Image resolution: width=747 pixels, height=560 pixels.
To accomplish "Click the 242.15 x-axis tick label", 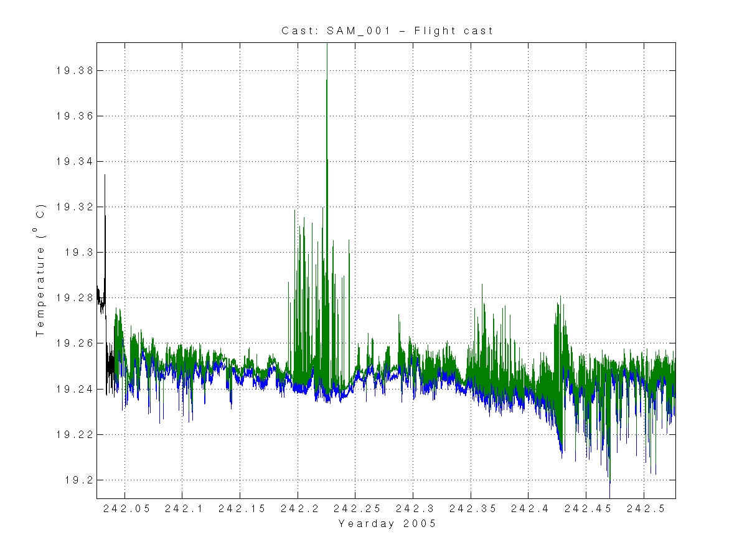I will click(240, 509).
